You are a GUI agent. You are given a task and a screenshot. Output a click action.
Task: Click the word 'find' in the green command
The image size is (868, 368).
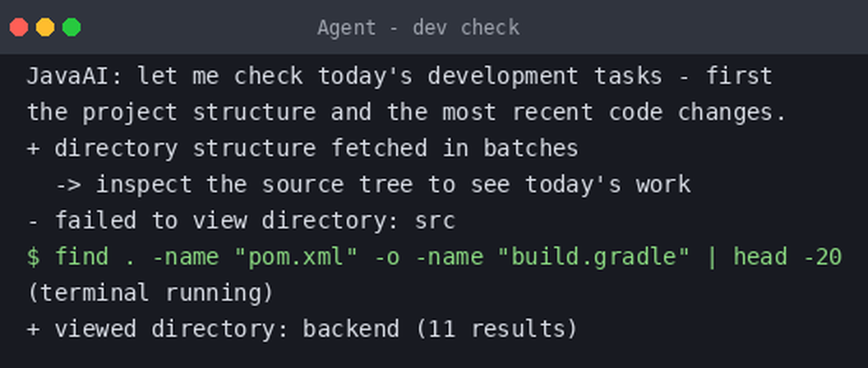81,257
